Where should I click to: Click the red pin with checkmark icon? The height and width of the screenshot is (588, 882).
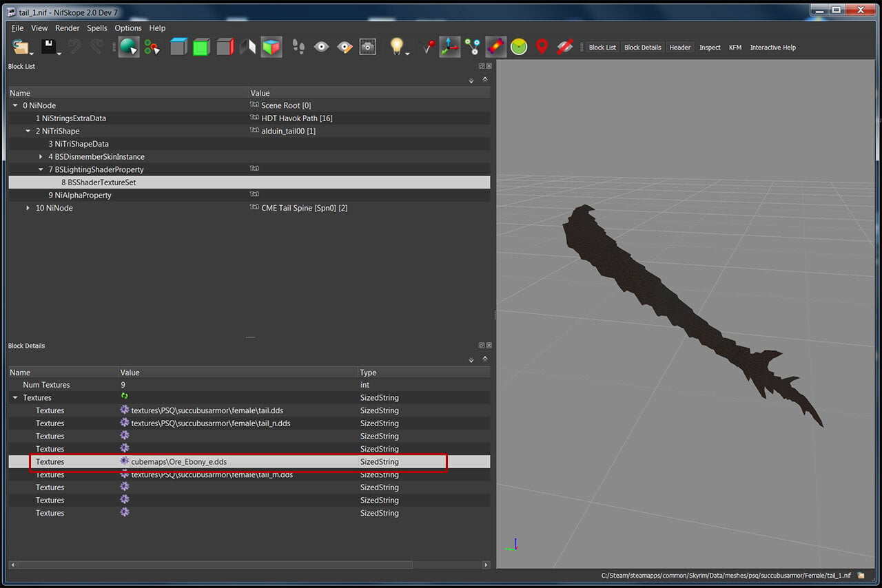click(x=428, y=47)
